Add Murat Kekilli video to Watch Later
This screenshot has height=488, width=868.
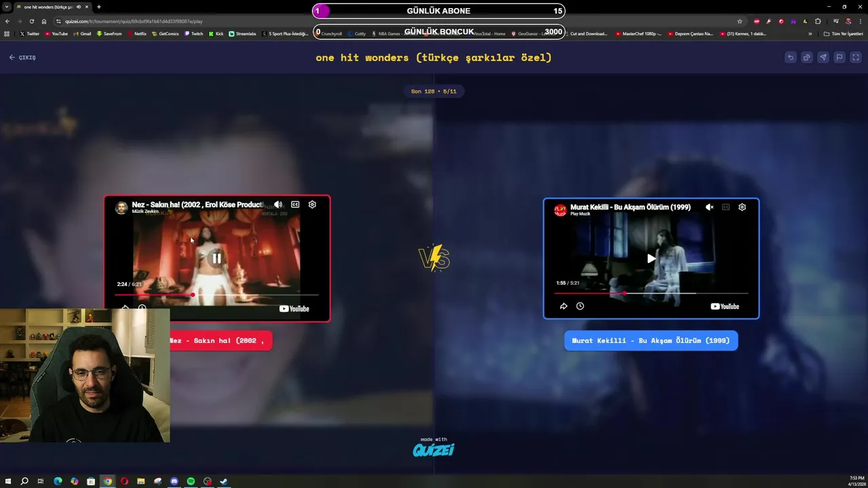point(580,306)
